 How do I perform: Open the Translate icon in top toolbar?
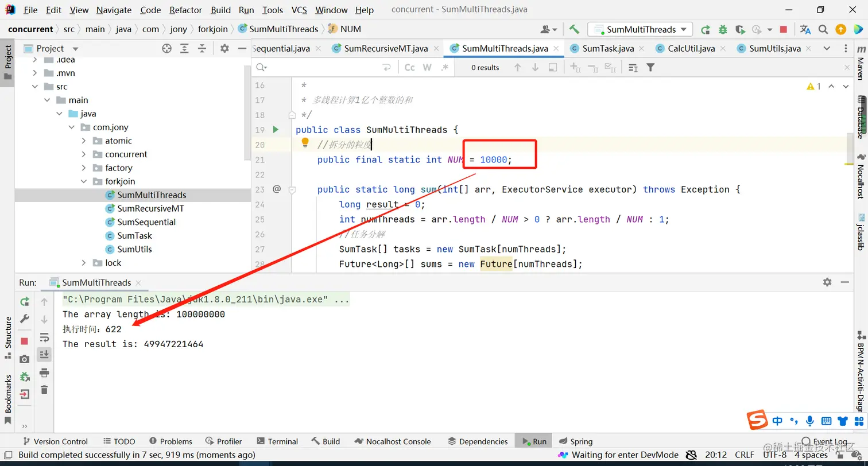(805, 29)
